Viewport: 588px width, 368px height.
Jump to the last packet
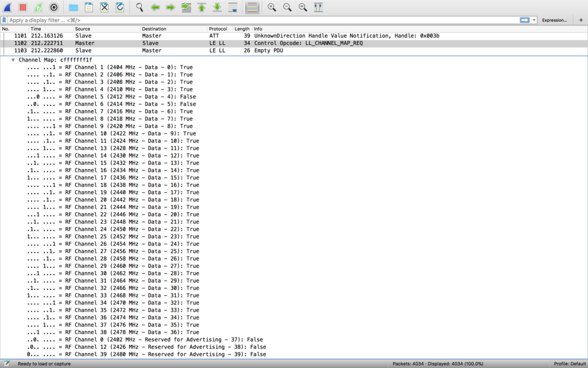point(217,7)
